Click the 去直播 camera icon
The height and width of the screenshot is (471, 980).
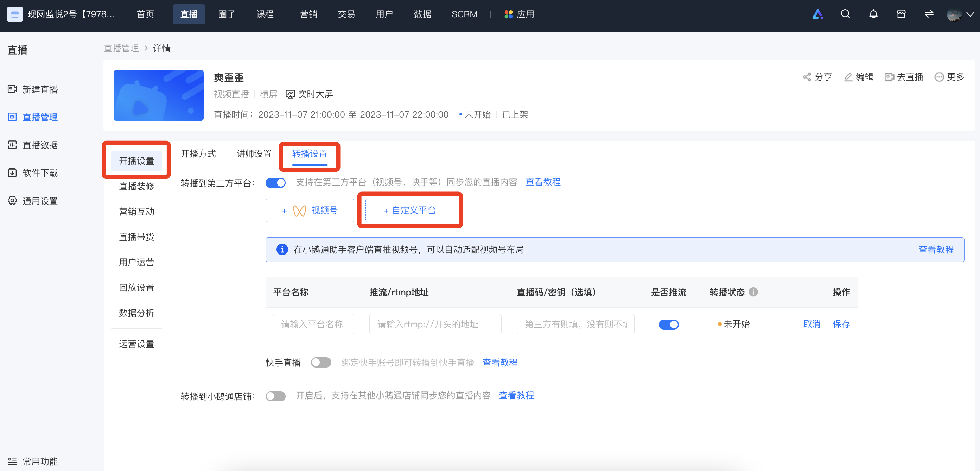pos(889,77)
